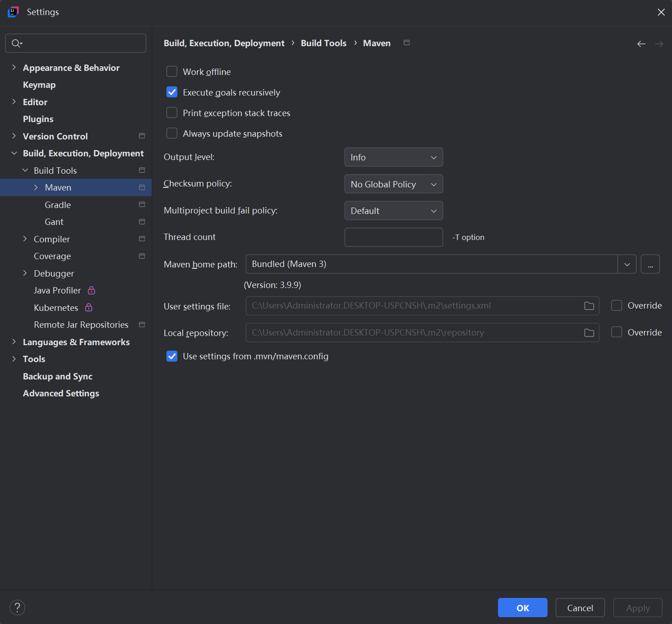Open Backup and Sync page
The image size is (672, 624).
point(58,376)
